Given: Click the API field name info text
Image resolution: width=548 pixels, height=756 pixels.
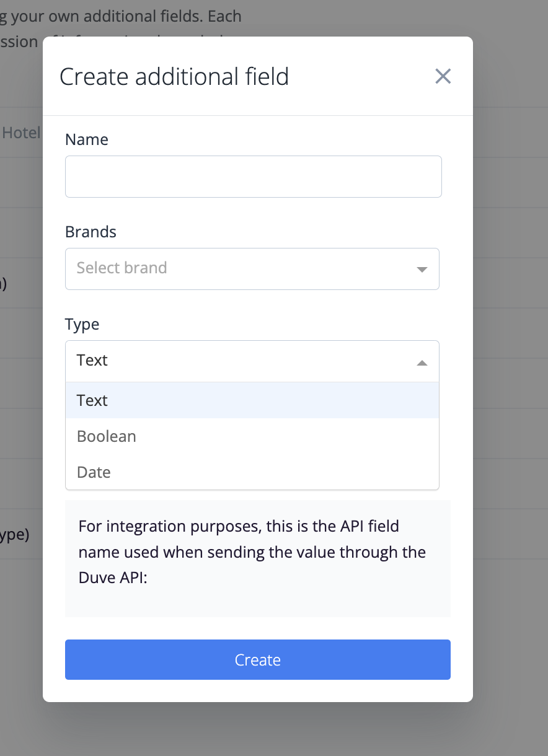Looking at the screenshot, I should point(252,552).
